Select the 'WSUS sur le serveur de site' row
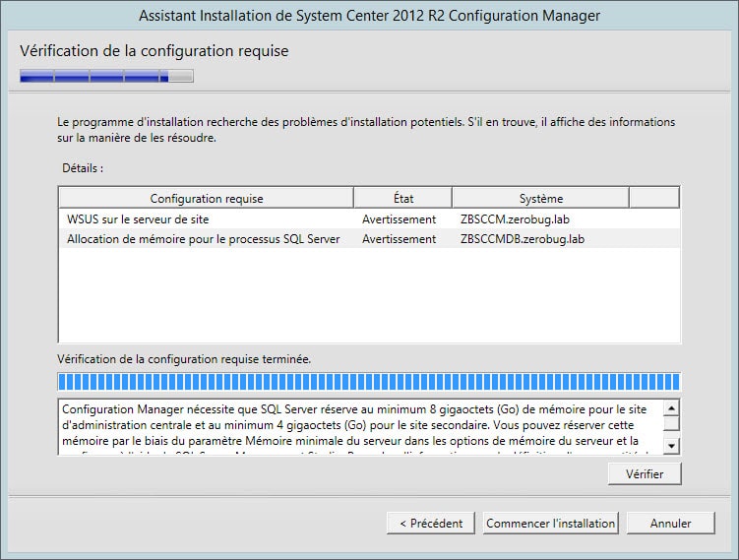This screenshot has height=560, width=739. point(369,219)
